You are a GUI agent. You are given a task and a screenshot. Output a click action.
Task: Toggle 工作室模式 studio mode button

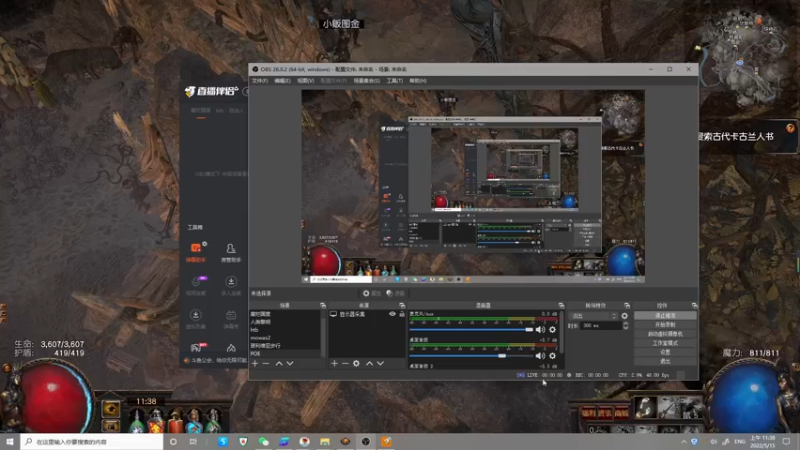[x=665, y=343]
